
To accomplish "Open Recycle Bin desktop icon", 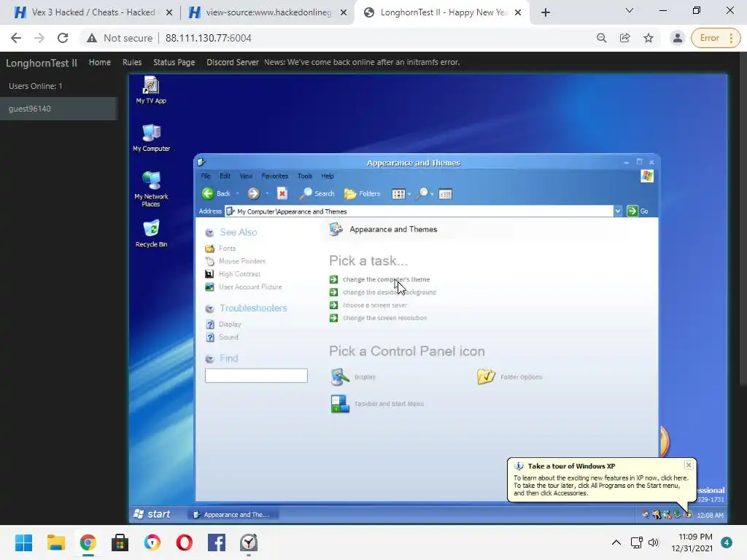I will click(x=151, y=233).
